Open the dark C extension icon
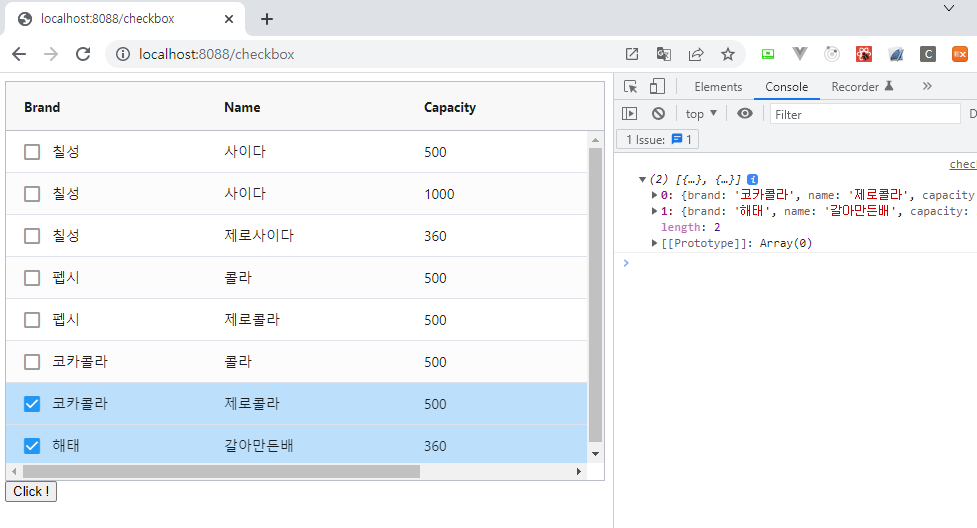 (928, 54)
